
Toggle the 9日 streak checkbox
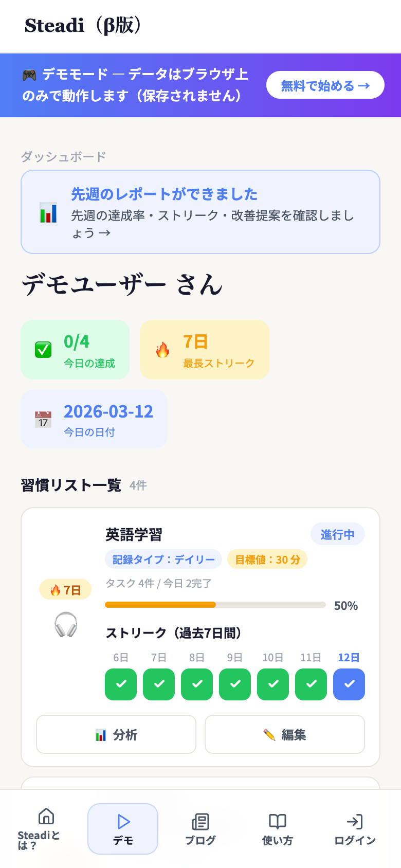coord(235,684)
